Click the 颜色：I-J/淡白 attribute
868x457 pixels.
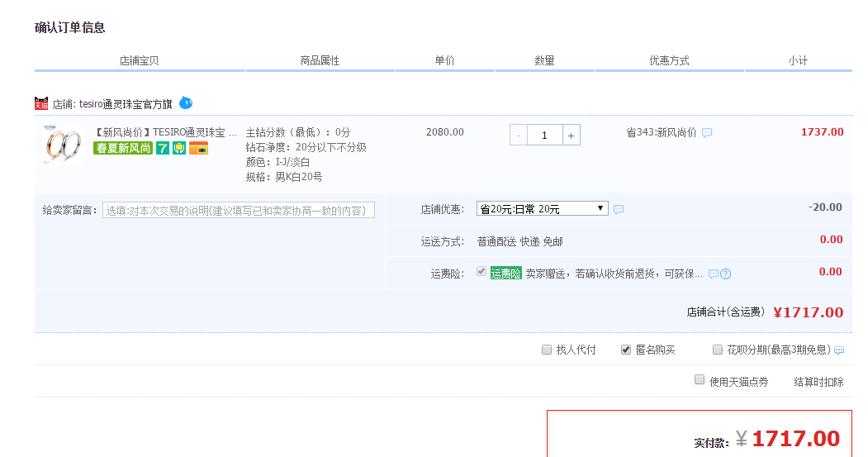(x=277, y=162)
